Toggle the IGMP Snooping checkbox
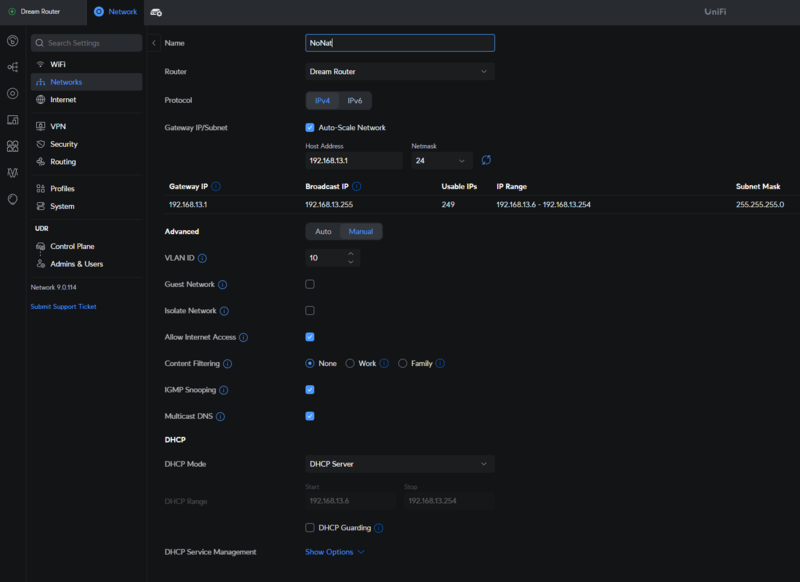 click(x=310, y=390)
